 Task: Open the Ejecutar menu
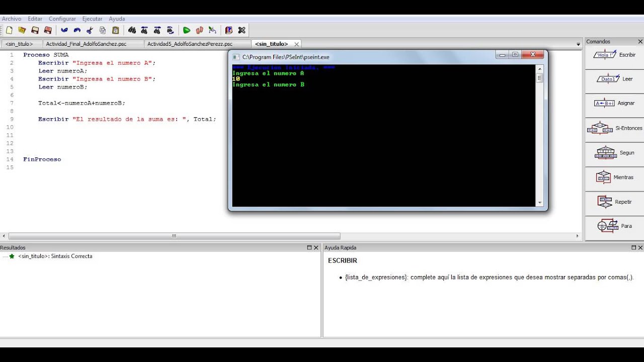point(92,19)
